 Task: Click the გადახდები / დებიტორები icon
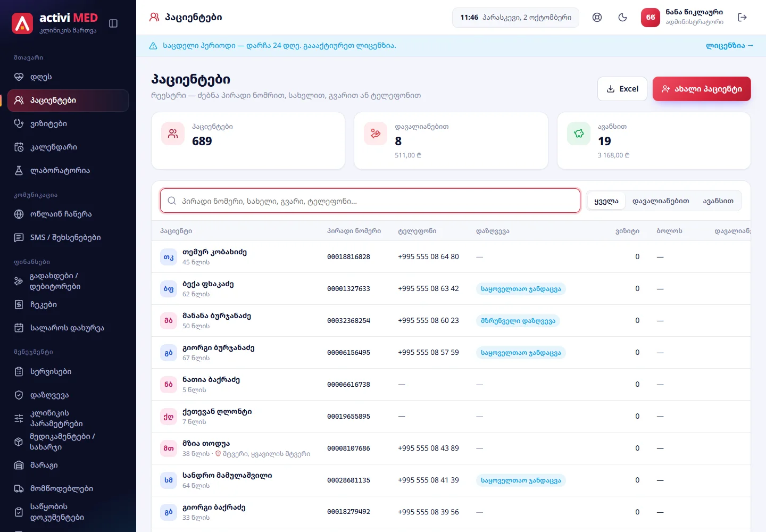19,281
